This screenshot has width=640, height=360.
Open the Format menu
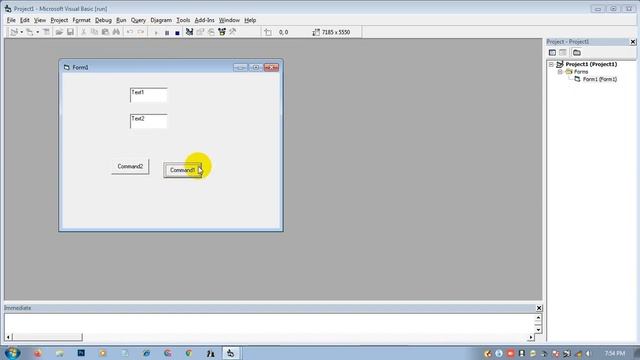click(x=82, y=20)
